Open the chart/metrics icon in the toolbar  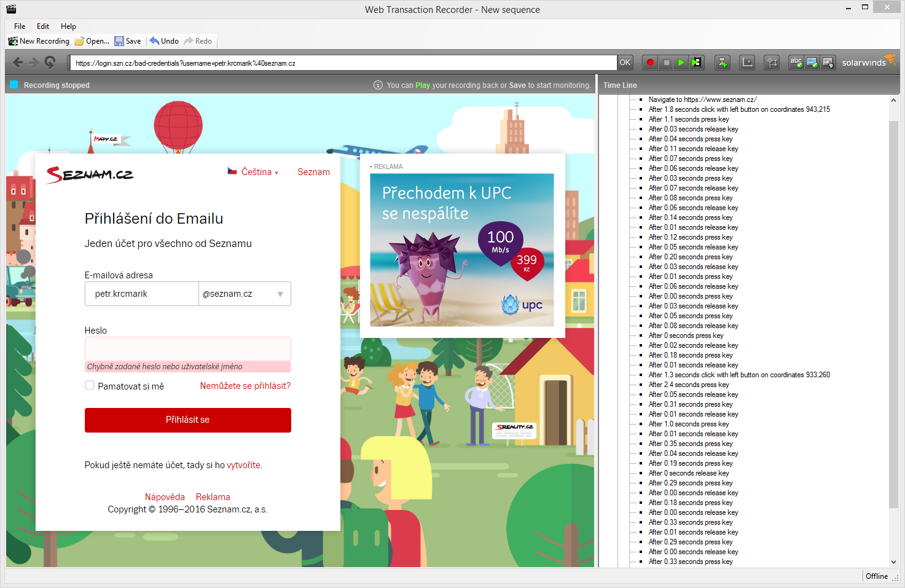point(747,62)
